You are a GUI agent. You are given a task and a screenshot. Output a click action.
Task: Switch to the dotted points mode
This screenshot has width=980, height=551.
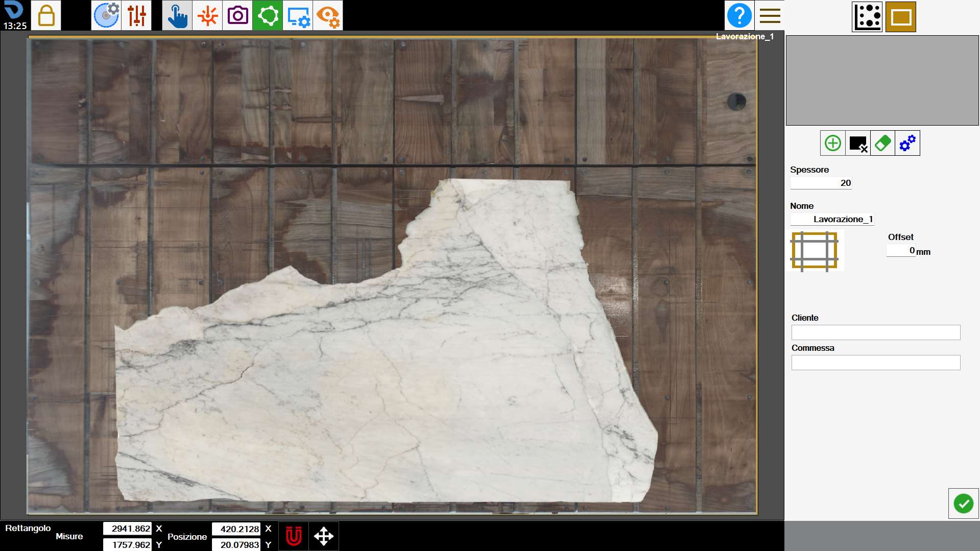(x=867, y=17)
